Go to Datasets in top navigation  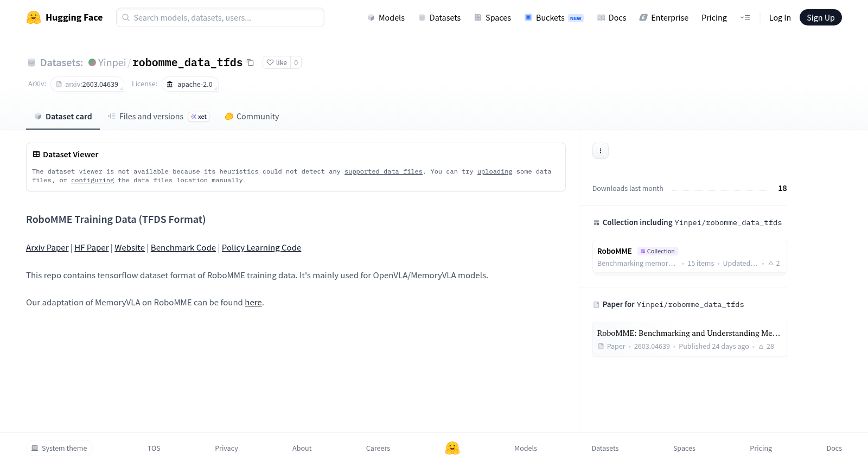pyautogui.click(x=439, y=17)
